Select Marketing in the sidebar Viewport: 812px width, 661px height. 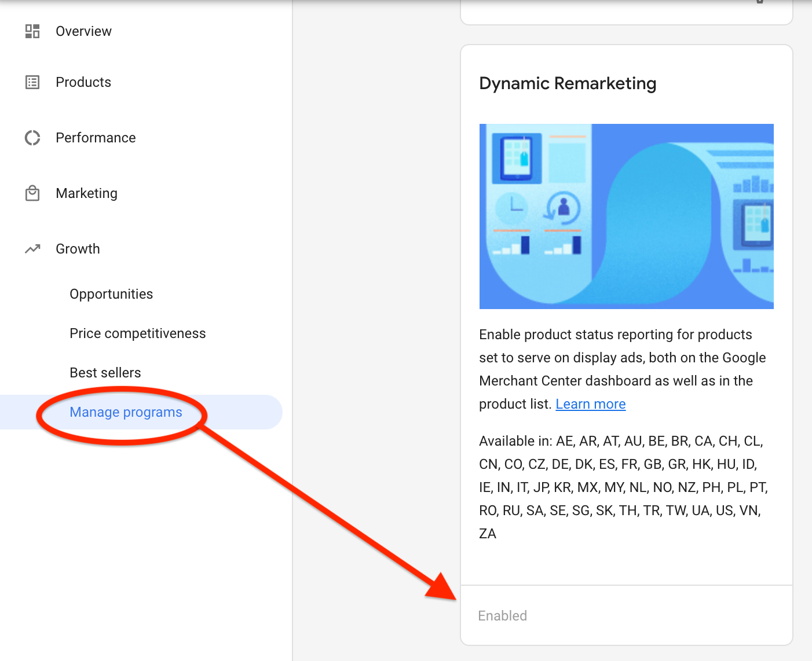click(x=86, y=193)
